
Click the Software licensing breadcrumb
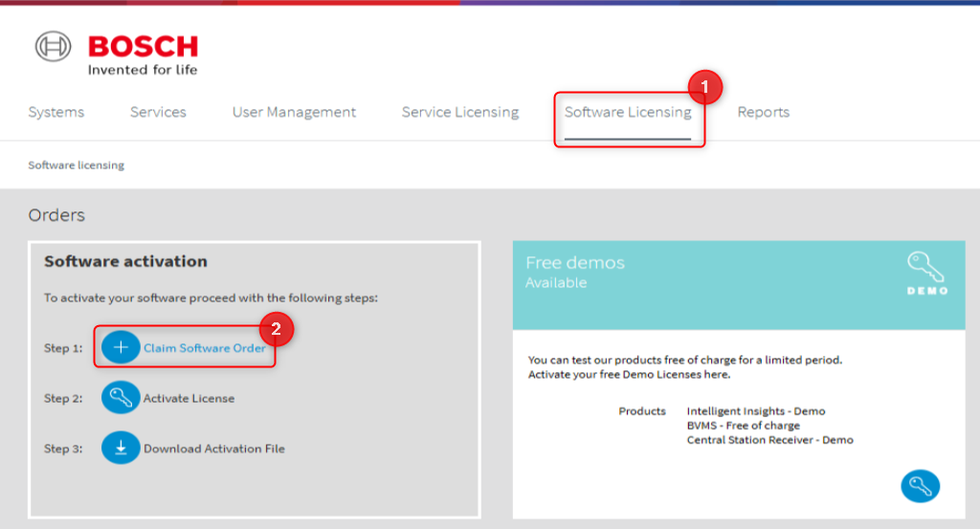coord(77,165)
